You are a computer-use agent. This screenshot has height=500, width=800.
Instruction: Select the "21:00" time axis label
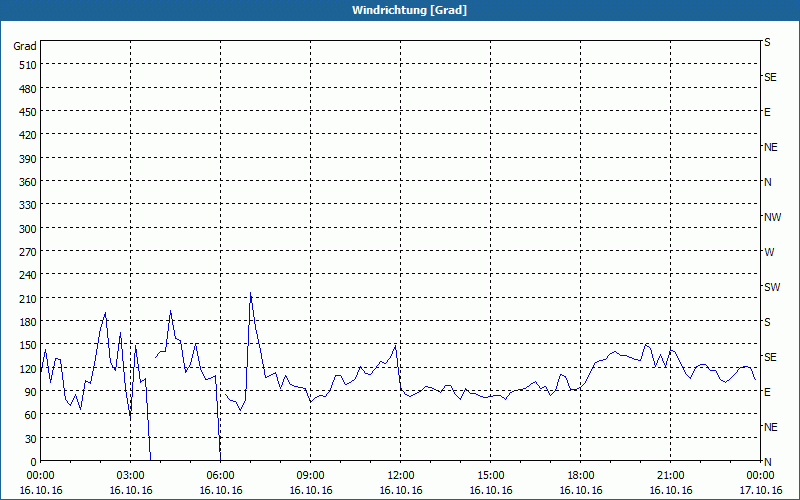click(x=670, y=476)
